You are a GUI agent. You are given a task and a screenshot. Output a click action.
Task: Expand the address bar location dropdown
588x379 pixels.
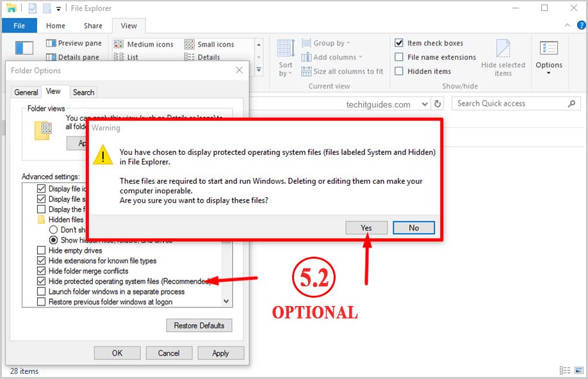point(425,103)
